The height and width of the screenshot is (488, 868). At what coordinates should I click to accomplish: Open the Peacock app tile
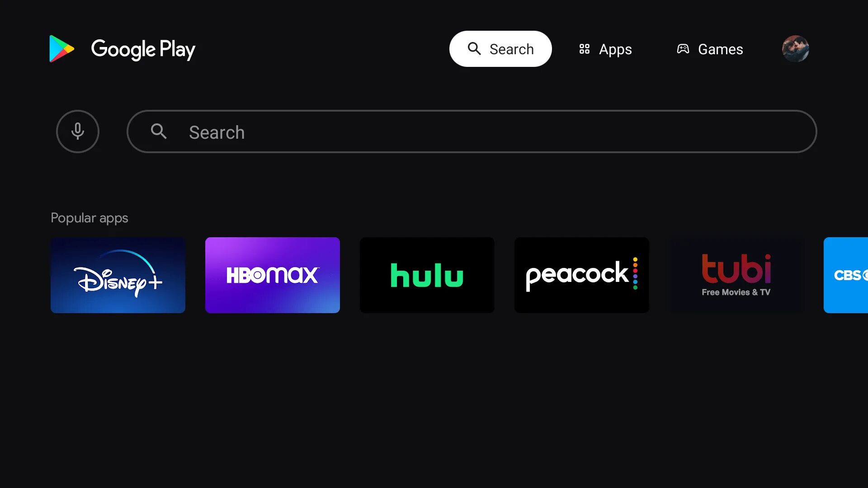[x=582, y=275]
